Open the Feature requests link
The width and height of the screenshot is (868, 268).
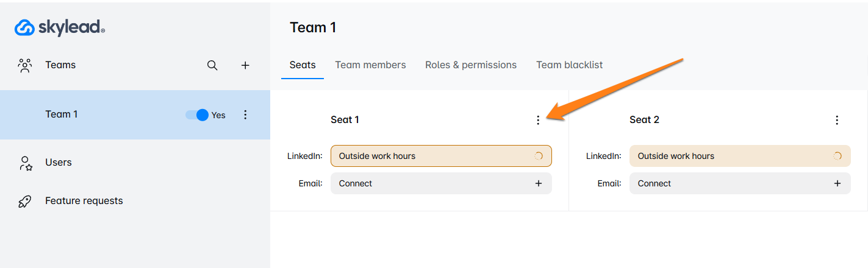pyautogui.click(x=84, y=201)
